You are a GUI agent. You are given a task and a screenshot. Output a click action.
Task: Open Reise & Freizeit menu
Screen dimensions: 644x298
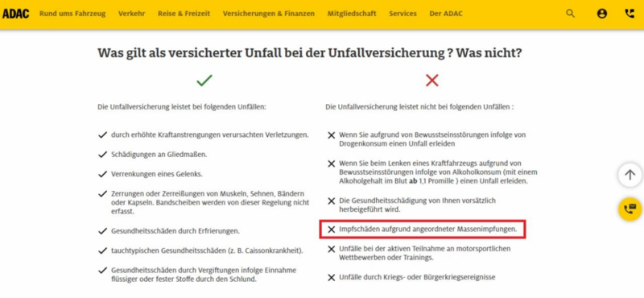184,14
